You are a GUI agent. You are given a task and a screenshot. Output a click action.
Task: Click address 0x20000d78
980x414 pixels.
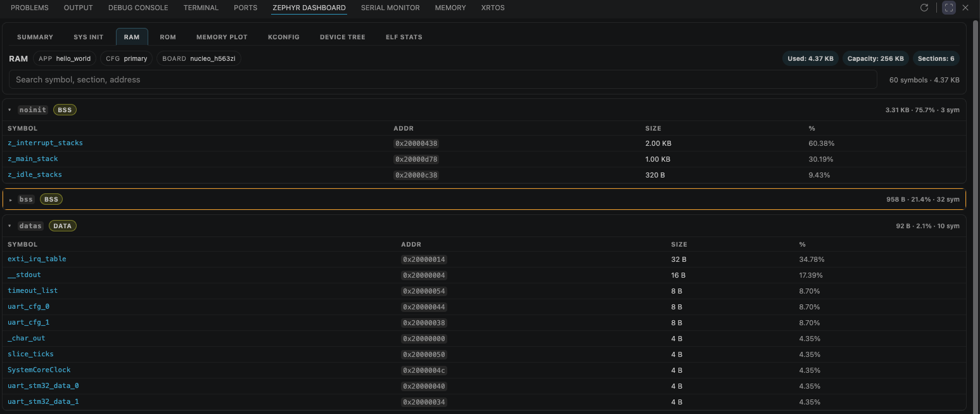pos(416,159)
